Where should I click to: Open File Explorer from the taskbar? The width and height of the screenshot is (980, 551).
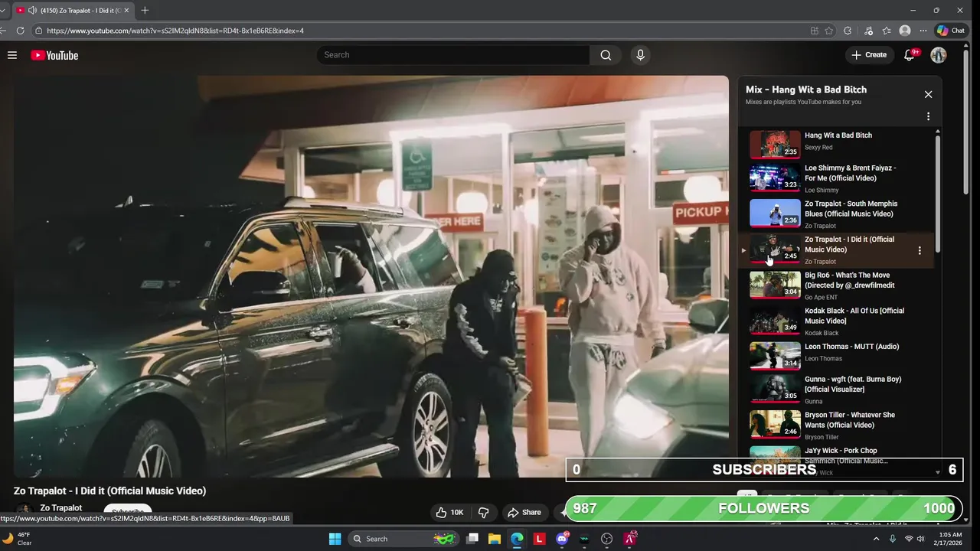point(495,539)
